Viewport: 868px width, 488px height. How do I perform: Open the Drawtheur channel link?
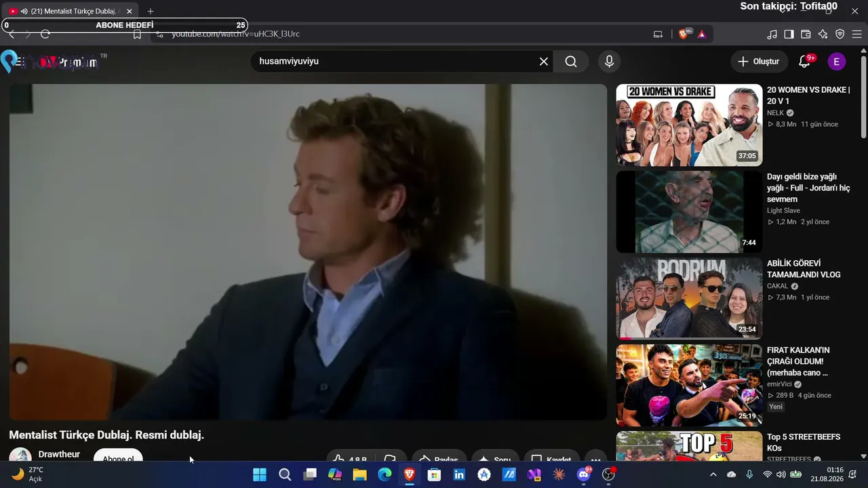pos(59,454)
